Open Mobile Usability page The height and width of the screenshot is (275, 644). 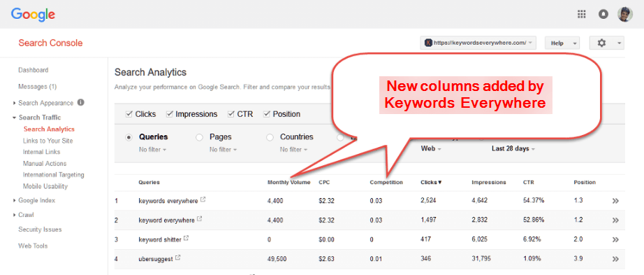[x=45, y=186]
